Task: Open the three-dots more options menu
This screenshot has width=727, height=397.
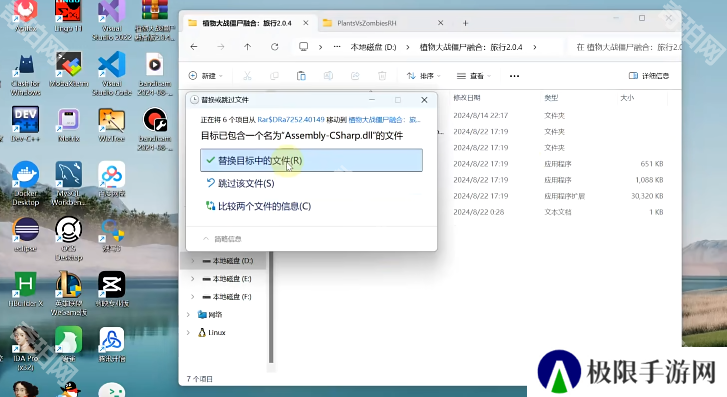Action: [x=514, y=76]
